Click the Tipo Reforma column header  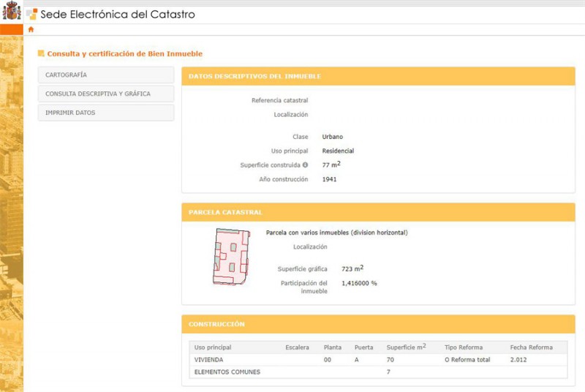point(464,347)
